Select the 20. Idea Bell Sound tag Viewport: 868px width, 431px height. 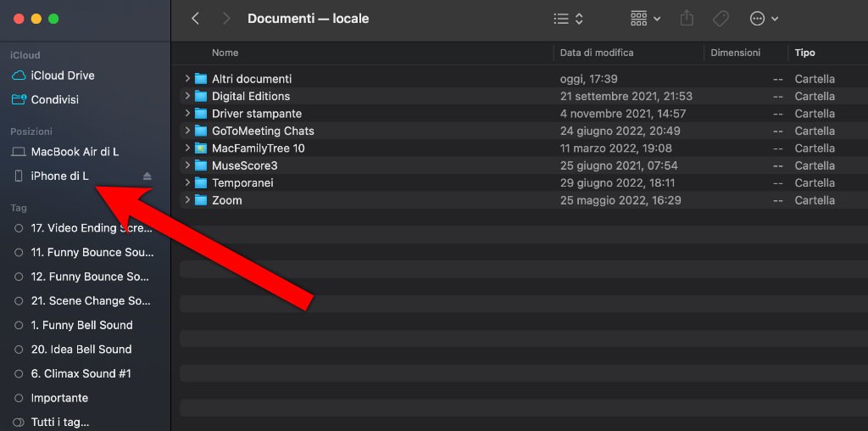pos(73,350)
